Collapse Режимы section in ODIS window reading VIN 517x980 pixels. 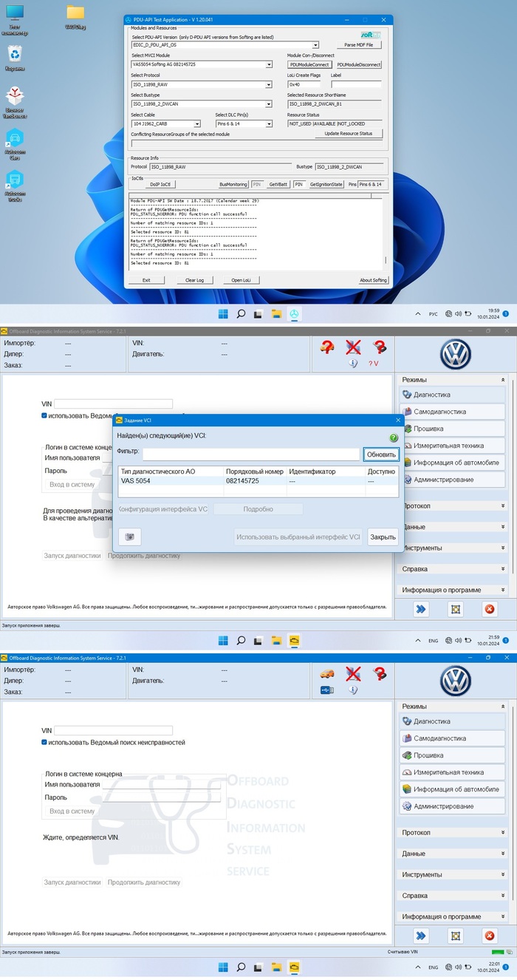(x=503, y=706)
